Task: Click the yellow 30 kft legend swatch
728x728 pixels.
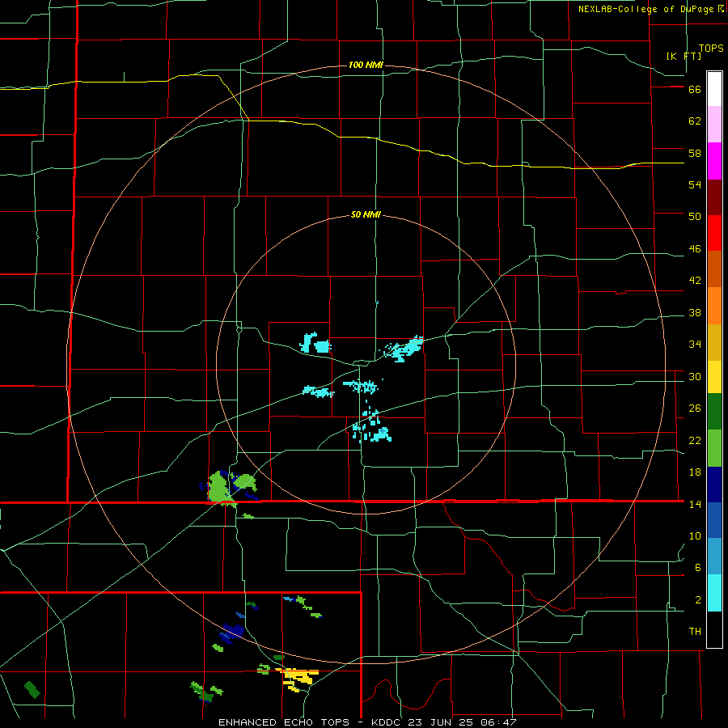Action: (714, 376)
